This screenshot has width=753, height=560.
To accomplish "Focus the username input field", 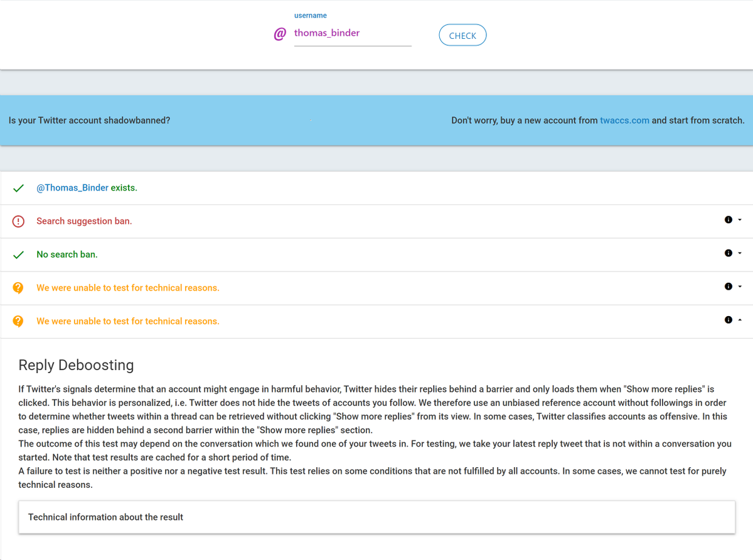I will click(353, 33).
